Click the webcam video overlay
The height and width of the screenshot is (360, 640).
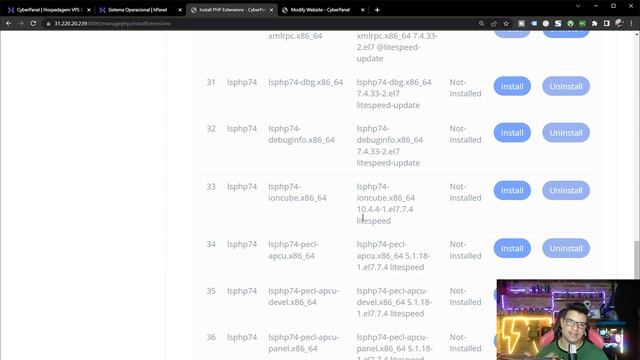pyautogui.click(x=568, y=320)
